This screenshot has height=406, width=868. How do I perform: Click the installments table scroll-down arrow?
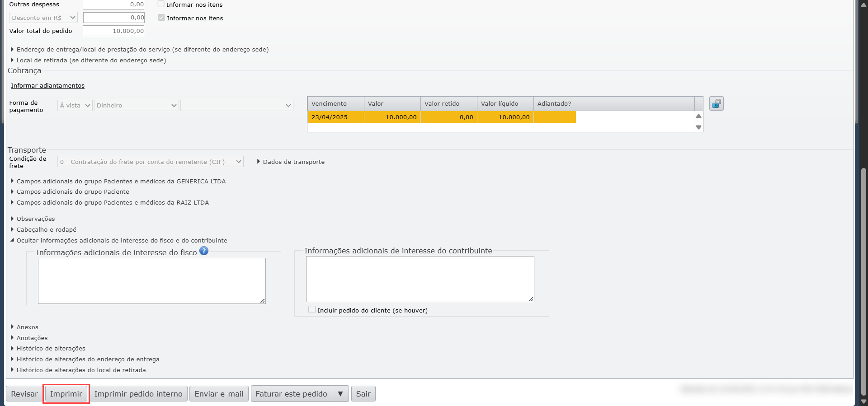[698, 127]
